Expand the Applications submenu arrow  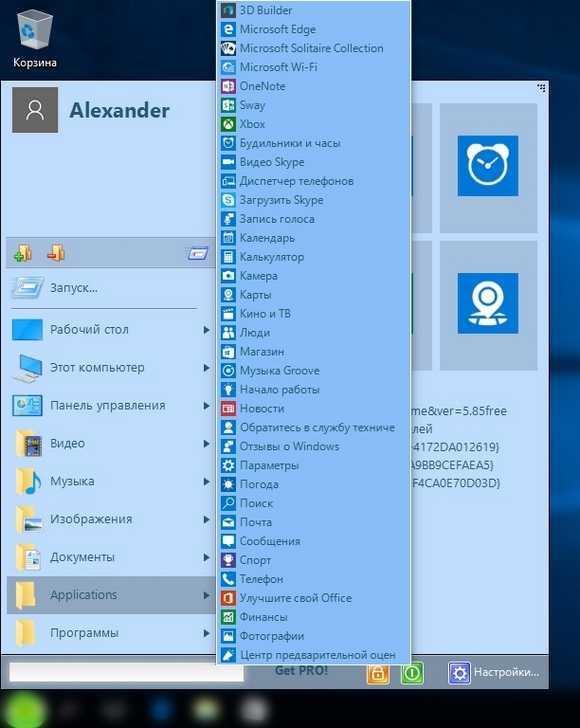point(206,595)
